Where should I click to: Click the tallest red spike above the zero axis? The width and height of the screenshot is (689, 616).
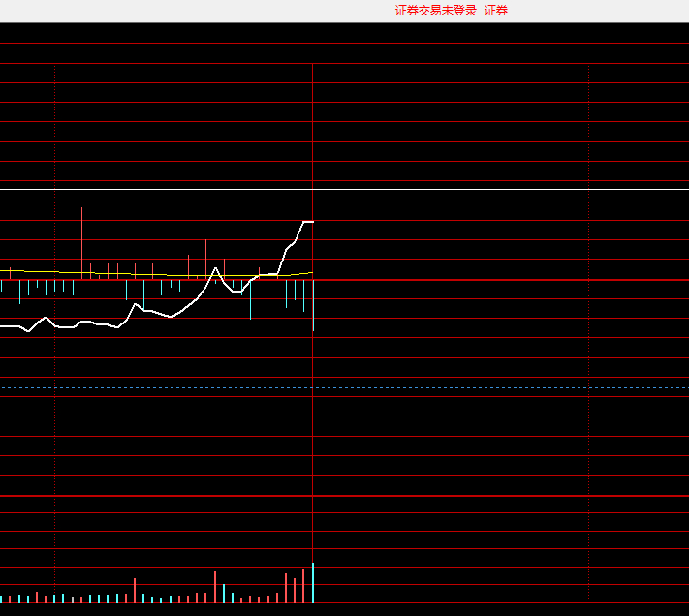click(x=81, y=243)
